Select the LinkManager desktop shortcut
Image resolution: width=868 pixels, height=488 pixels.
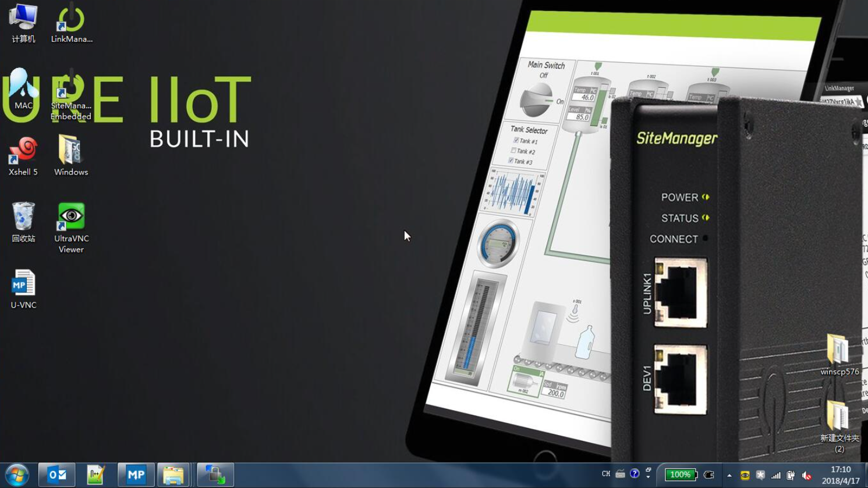click(72, 23)
